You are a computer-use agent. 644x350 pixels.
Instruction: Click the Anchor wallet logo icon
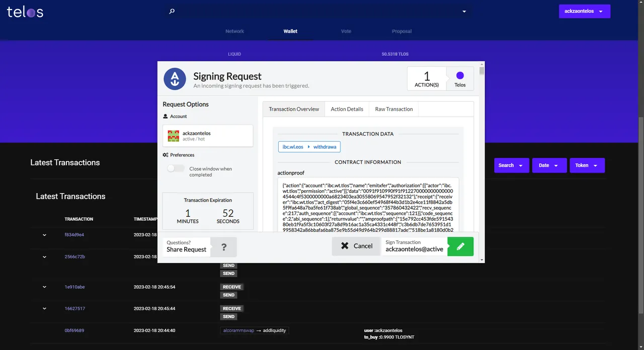pos(175,79)
